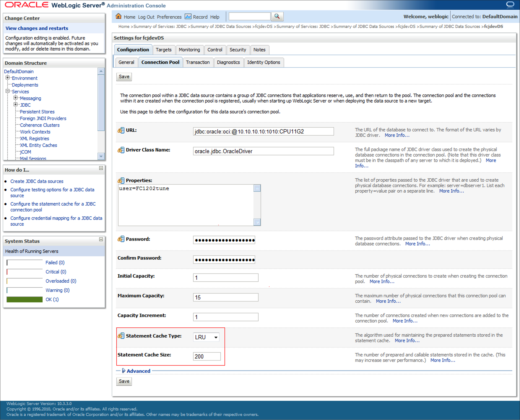Switch to the Monitoring tab
The width and height of the screenshot is (520, 420).
pyautogui.click(x=189, y=50)
